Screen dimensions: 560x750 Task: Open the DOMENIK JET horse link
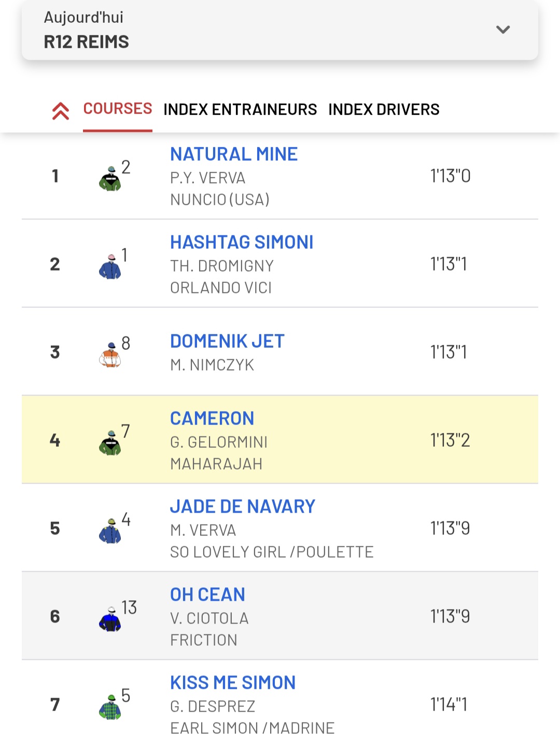click(x=227, y=341)
